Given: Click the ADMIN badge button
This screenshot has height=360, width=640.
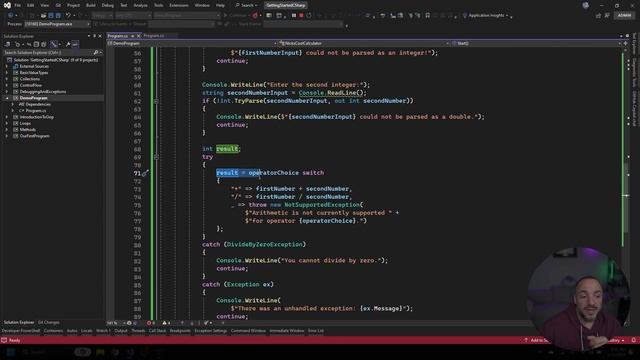Looking at the screenshot, I should [x=624, y=16].
